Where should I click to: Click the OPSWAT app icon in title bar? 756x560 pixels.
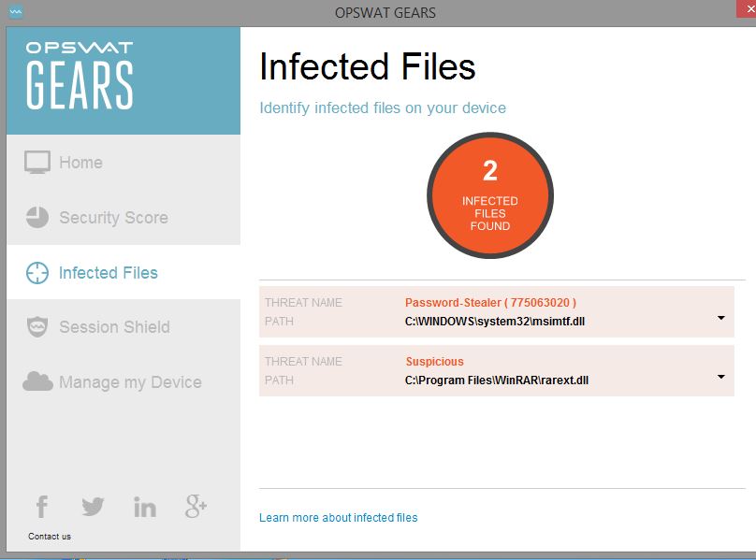click(15, 11)
